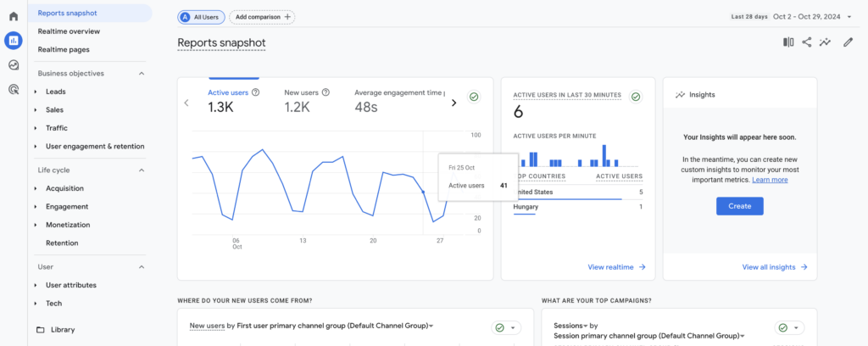Click the 25 Oct data point on chart
This screenshot has width=868, height=346.
click(424, 193)
